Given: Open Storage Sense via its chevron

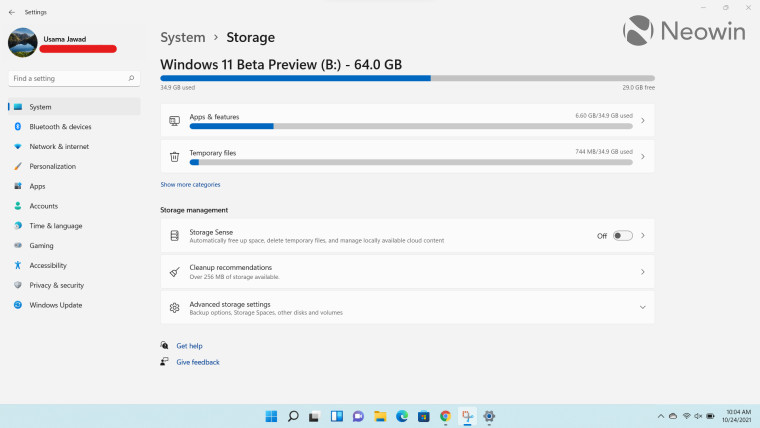Looking at the screenshot, I should (x=643, y=236).
